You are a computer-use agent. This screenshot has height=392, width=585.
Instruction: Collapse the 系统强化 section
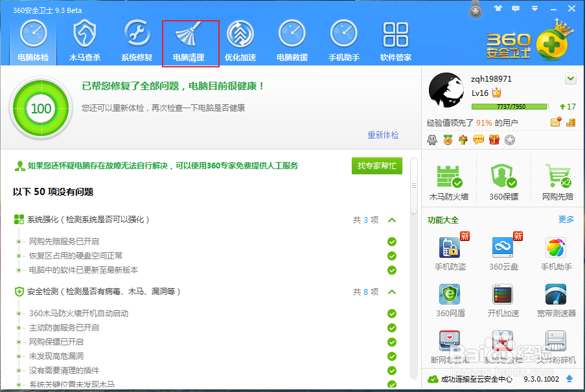[392, 220]
